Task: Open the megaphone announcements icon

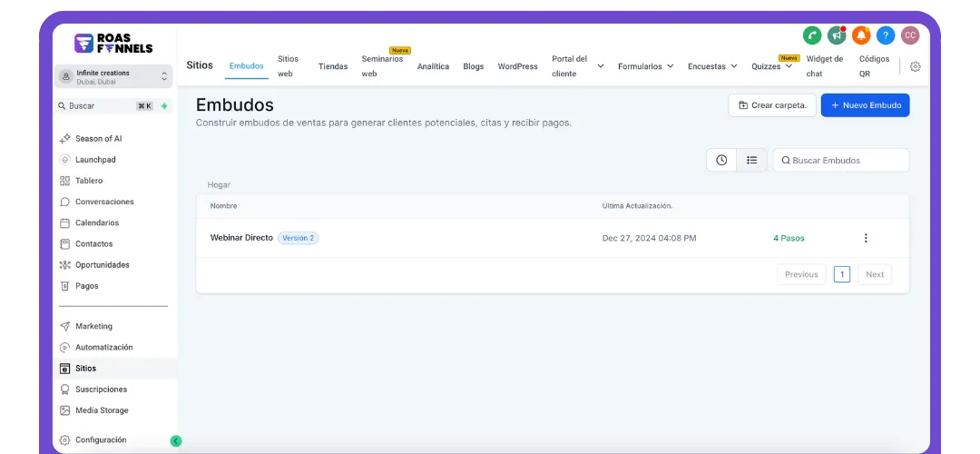Action: coord(837,35)
